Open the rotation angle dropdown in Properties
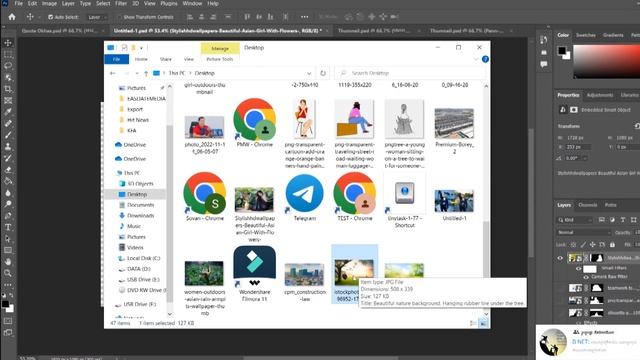This screenshot has width=640, height=360. 585,158
